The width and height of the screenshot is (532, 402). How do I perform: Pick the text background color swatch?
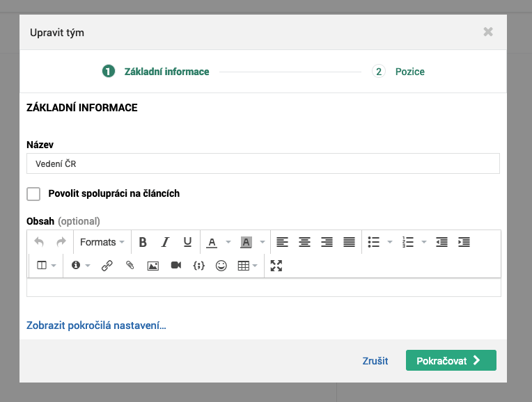click(246, 242)
